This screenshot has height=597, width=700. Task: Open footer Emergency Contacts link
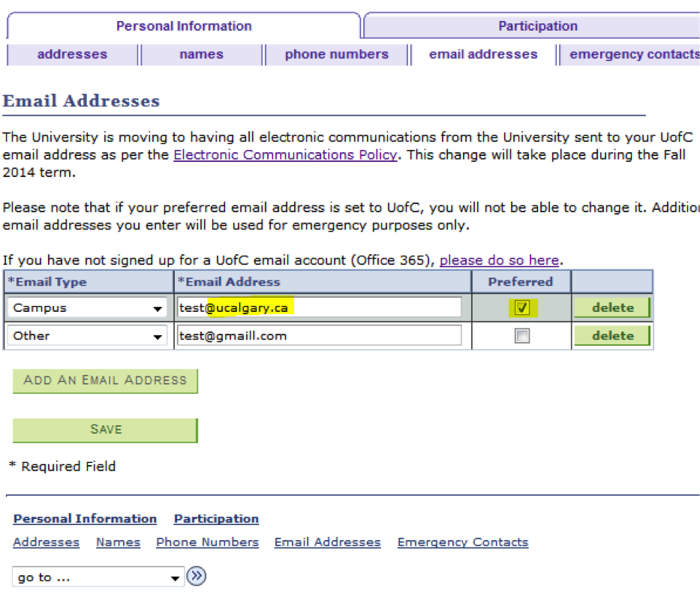[463, 542]
